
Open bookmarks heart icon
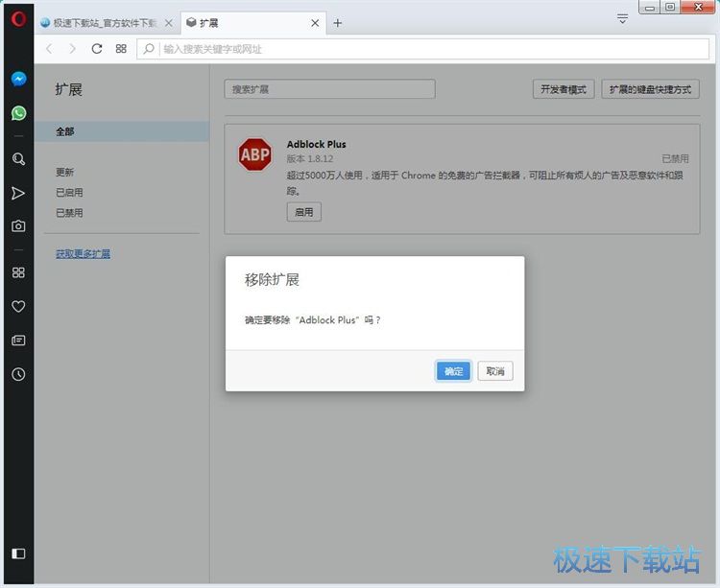tap(18, 306)
